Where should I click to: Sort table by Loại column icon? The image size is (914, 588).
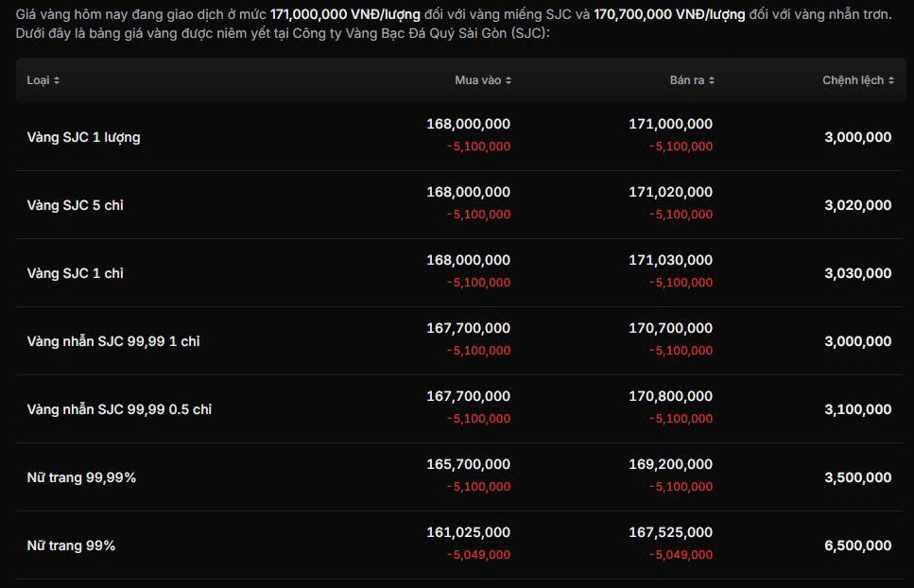57,80
